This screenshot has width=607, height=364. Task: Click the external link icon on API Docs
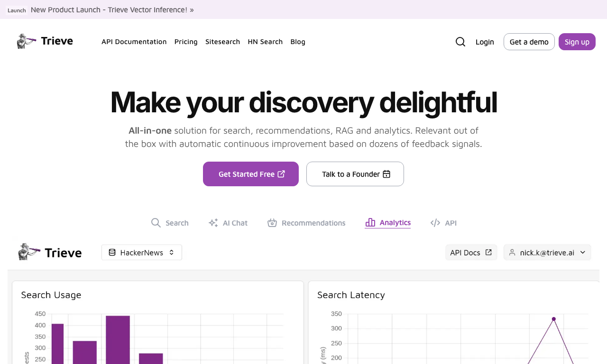488,252
